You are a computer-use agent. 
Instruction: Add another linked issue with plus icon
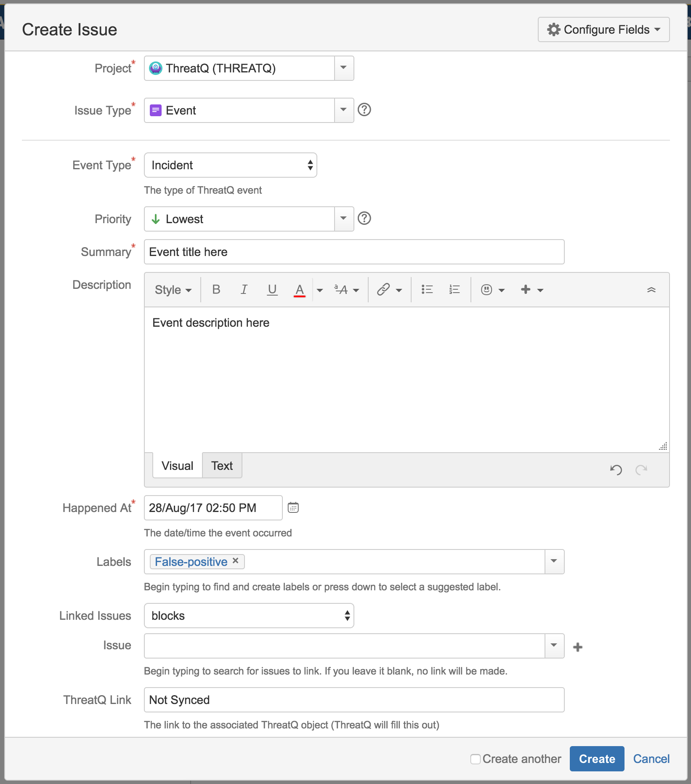pyautogui.click(x=578, y=647)
